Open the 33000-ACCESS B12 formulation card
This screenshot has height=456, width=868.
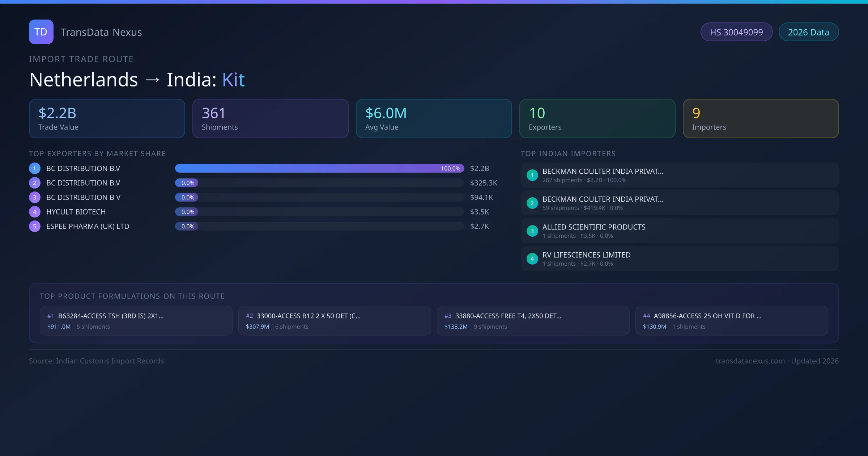pyautogui.click(x=335, y=321)
